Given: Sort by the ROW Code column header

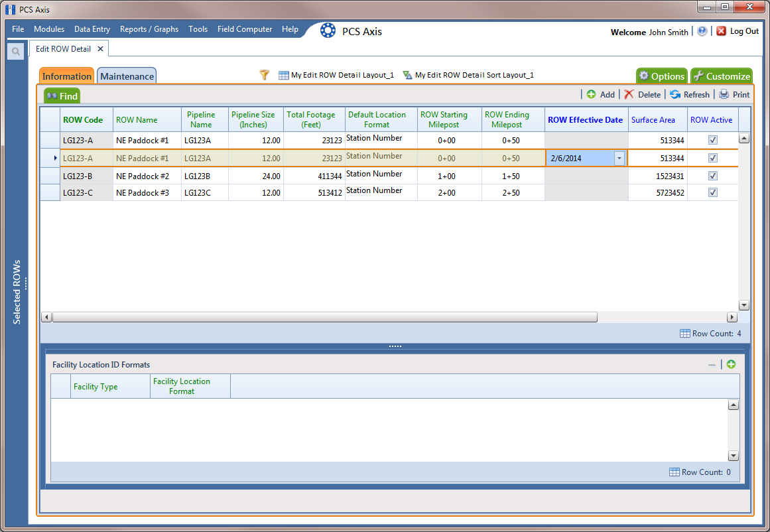Looking at the screenshot, I should click(86, 120).
